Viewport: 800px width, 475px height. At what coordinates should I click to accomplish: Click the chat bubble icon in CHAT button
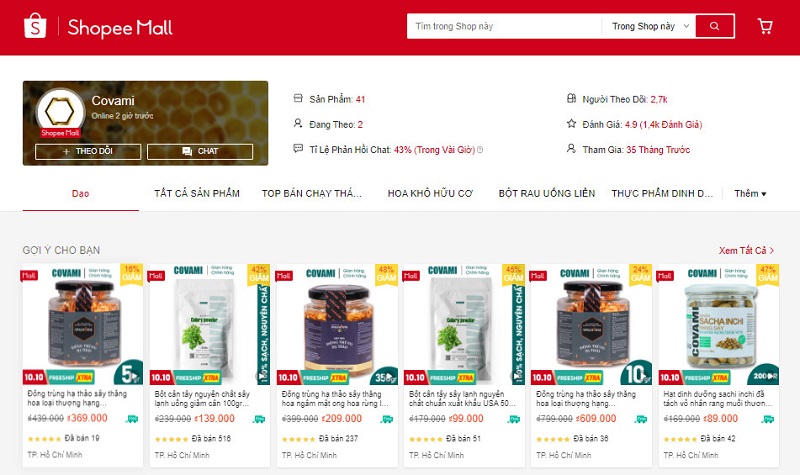click(187, 152)
